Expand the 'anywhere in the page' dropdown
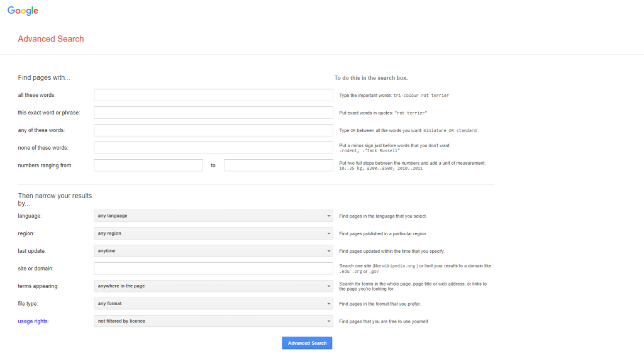 pos(213,286)
